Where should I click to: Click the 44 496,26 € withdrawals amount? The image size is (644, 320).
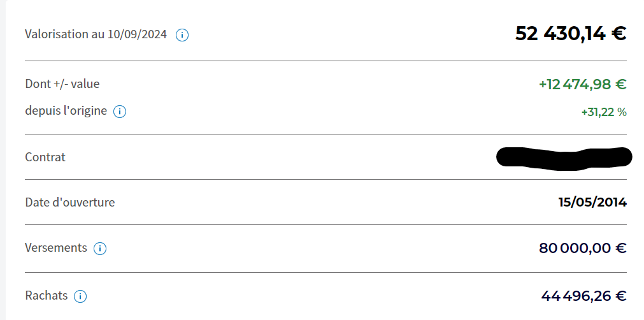coord(583,296)
